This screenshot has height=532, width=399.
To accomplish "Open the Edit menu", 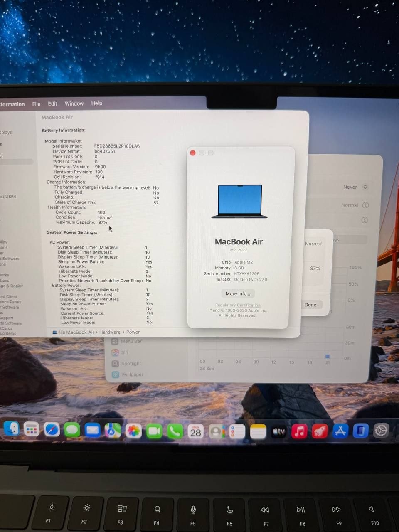I will pos(52,103).
